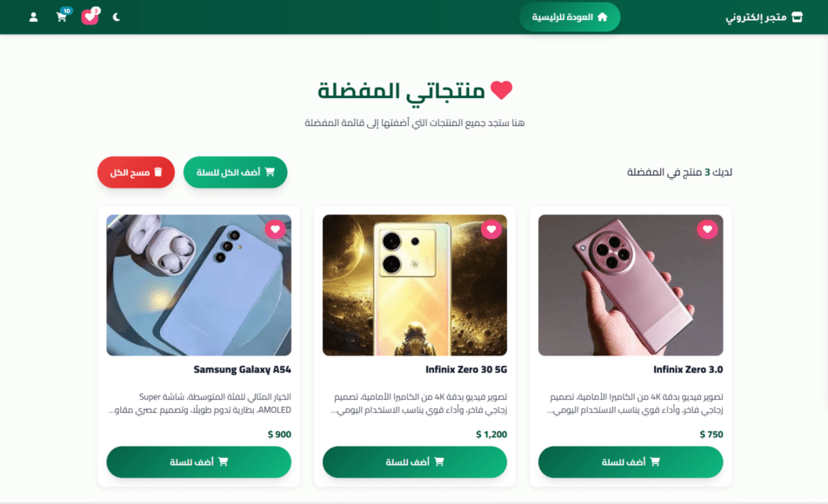Remove Infinix Zero 3.0 from favorites heart

[707, 229]
